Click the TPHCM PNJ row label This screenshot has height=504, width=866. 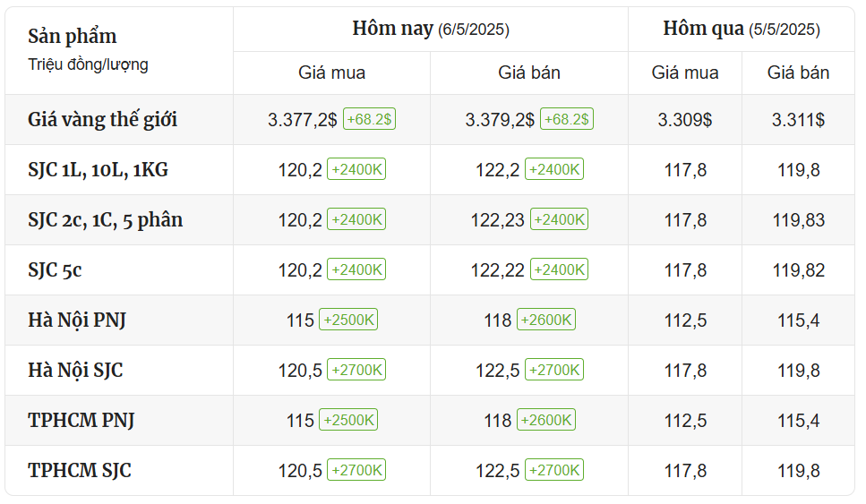pyautogui.click(x=81, y=421)
